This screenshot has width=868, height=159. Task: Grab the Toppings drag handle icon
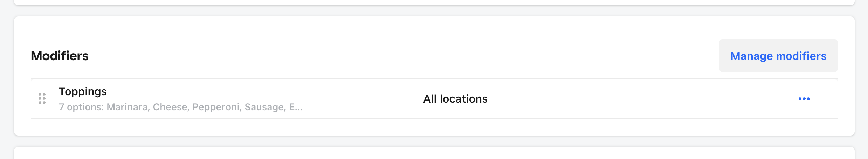click(x=42, y=99)
